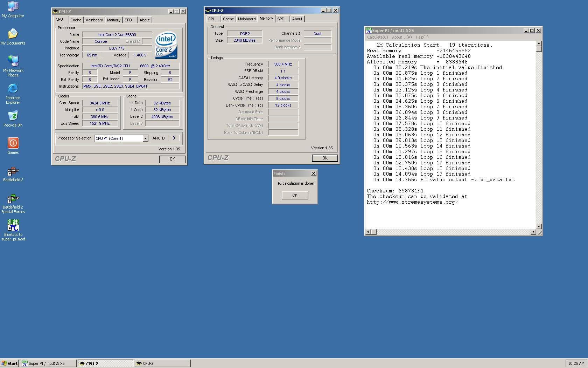Click the Windows Start button
This screenshot has height=368, width=588.
[x=9, y=363]
